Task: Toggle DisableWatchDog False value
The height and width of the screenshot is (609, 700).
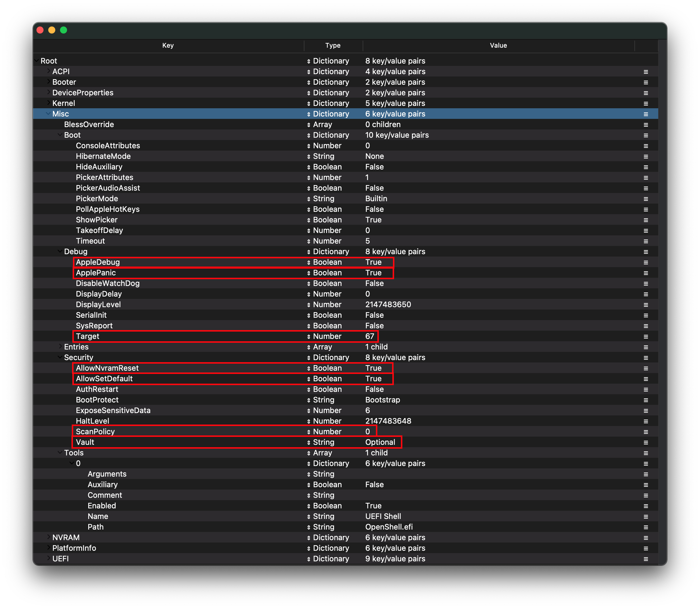Action: [374, 283]
